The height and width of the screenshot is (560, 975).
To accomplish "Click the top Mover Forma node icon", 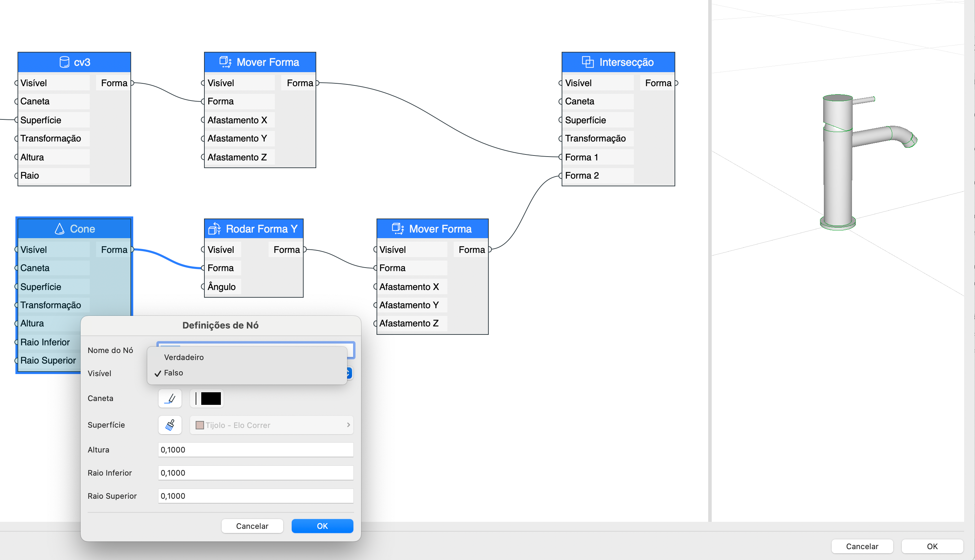I will tap(225, 62).
